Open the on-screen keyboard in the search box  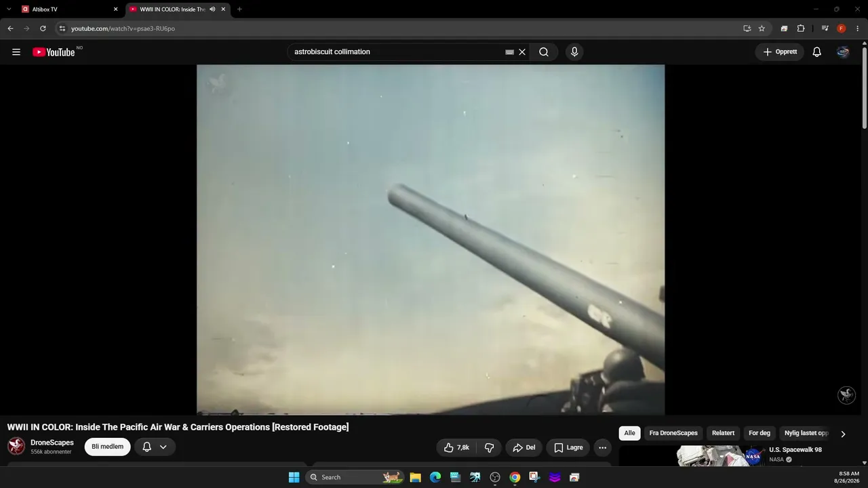tap(509, 52)
